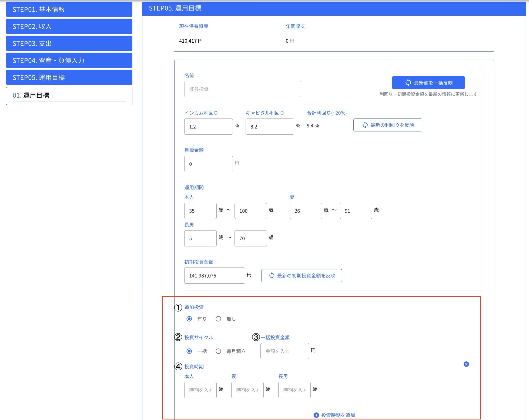Click refresh icon in 最新の初期投資金額を反映 button
The height and width of the screenshot is (420, 529).
click(272, 276)
